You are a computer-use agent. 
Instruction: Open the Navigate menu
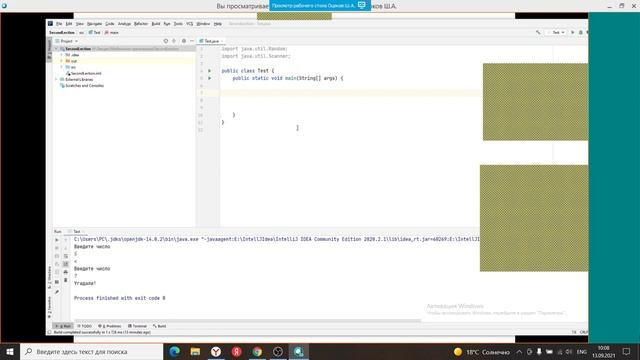94,24
